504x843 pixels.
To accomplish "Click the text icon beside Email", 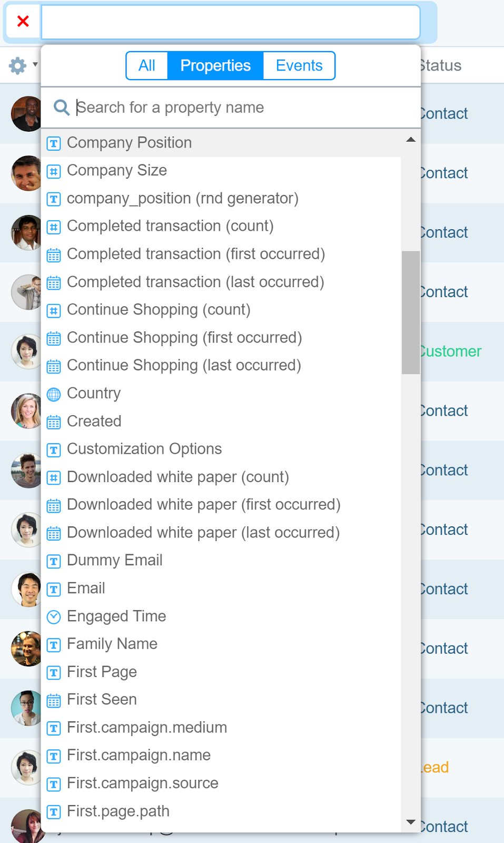I will pyautogui.click(x=54, y=589).
